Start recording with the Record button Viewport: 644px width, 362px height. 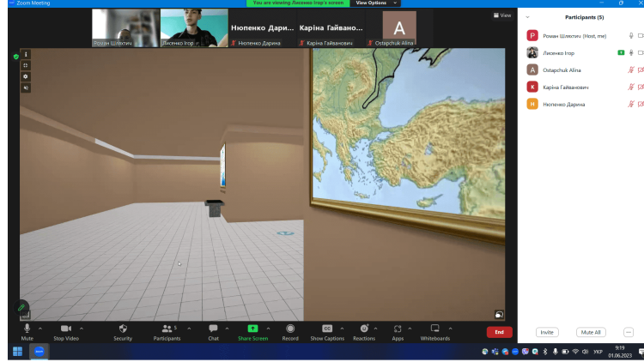point(290,329)
